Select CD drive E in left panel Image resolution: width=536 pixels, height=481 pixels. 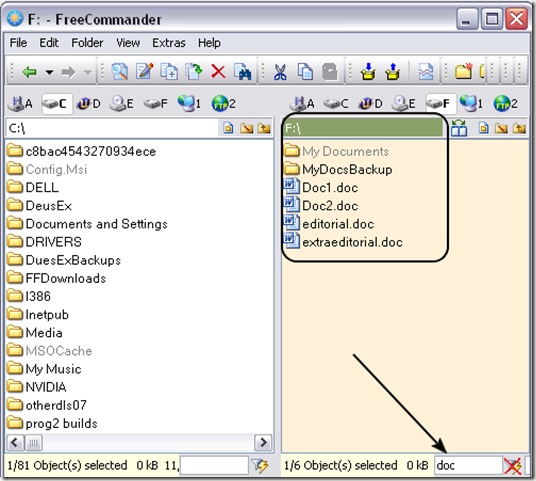point(122,104)
